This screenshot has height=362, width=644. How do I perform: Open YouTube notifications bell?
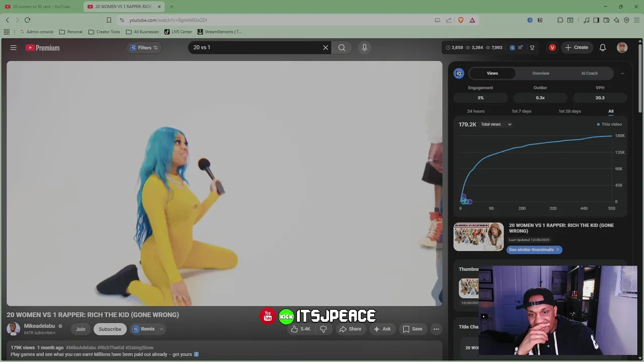coord(603,48)
